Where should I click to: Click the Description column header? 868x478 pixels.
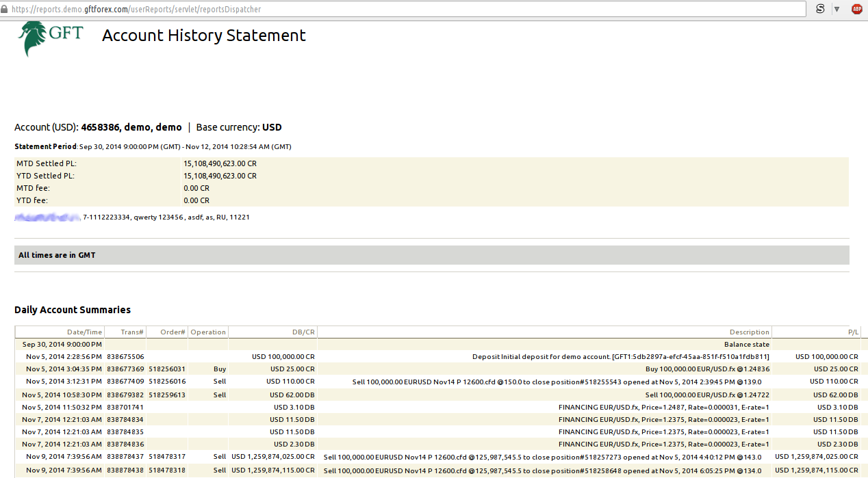(x=750, y=332)
